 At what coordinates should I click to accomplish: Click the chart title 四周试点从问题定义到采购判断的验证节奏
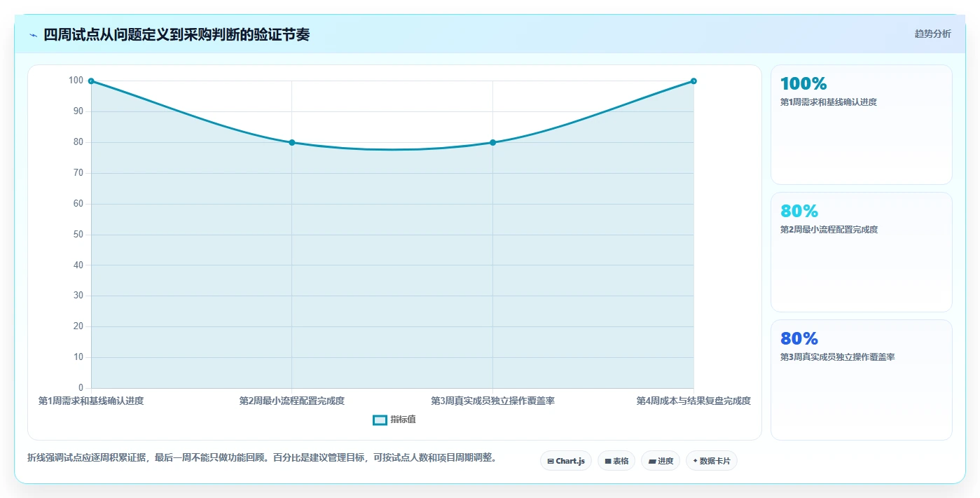click(177, 34)
